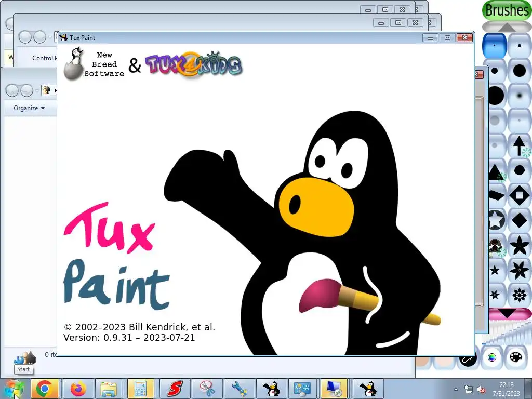Go back in the Control Panel window
The height and width of the screenshot is (399, 532).
[25, 37]
